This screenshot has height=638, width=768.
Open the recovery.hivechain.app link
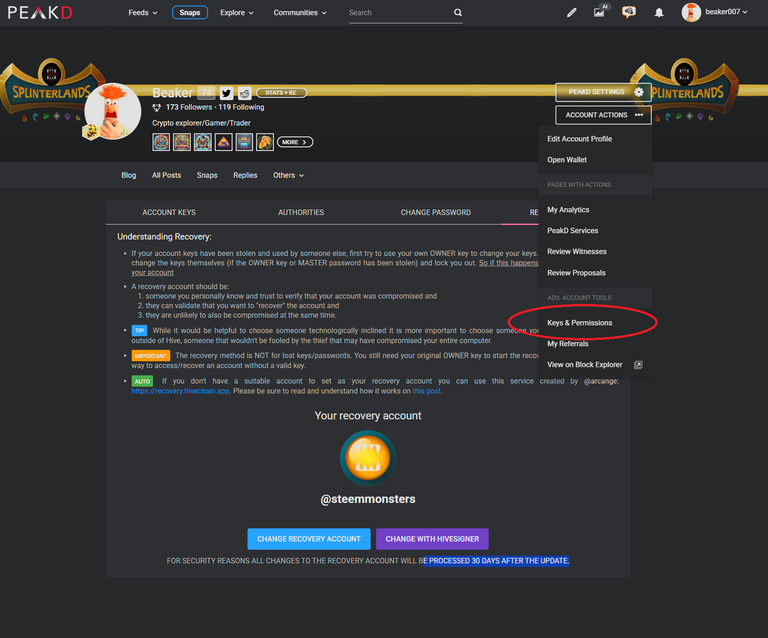coord(180,391)
